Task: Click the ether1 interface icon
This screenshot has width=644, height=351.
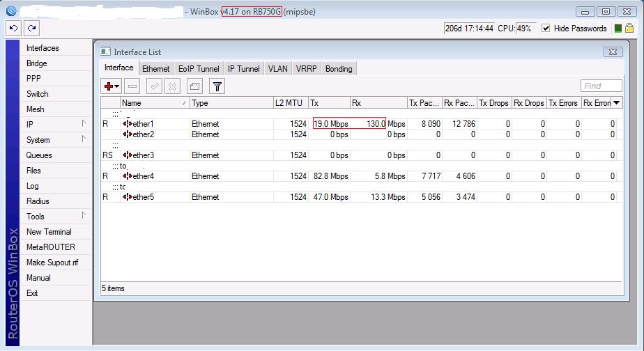Action: 128,123
